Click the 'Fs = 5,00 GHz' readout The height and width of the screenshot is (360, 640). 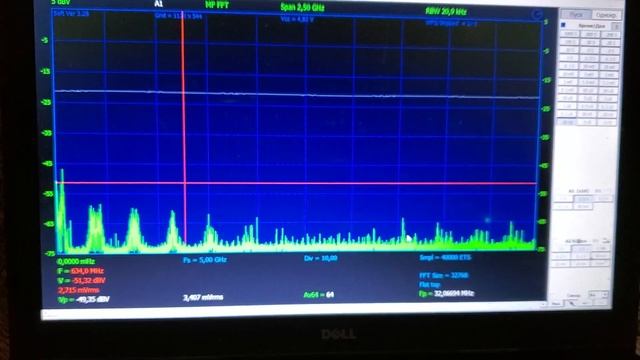(205, 260)
